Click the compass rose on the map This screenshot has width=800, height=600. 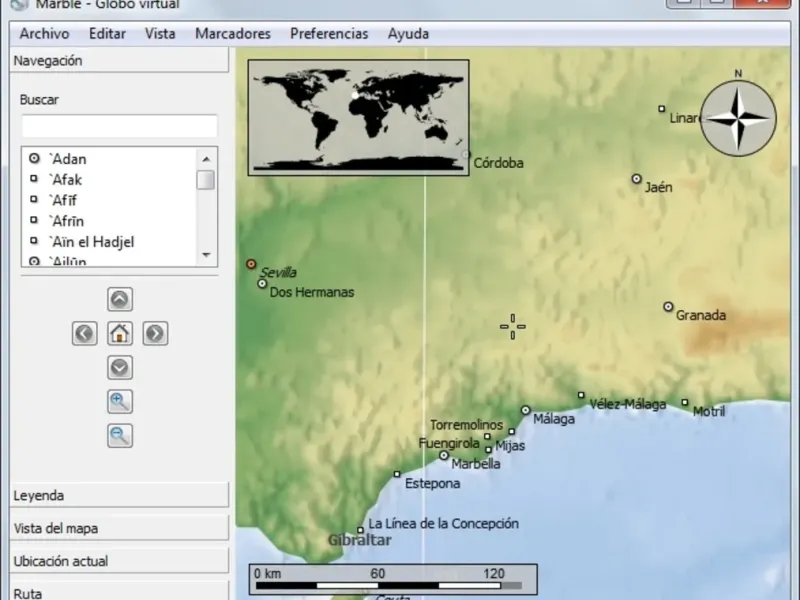point(738,118)
